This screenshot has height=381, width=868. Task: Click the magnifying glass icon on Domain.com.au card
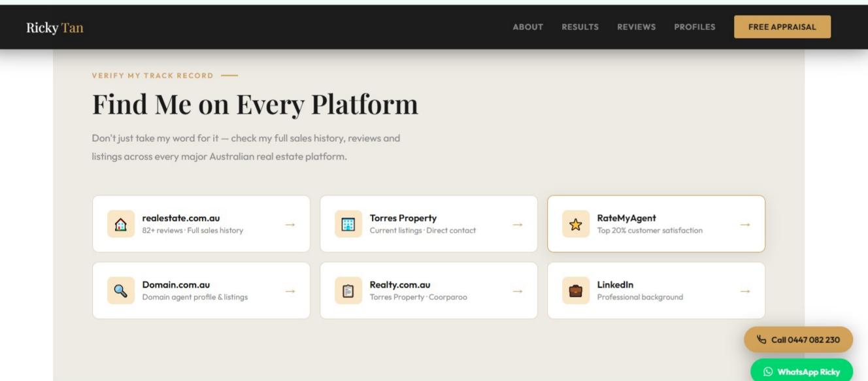[120, 291]
